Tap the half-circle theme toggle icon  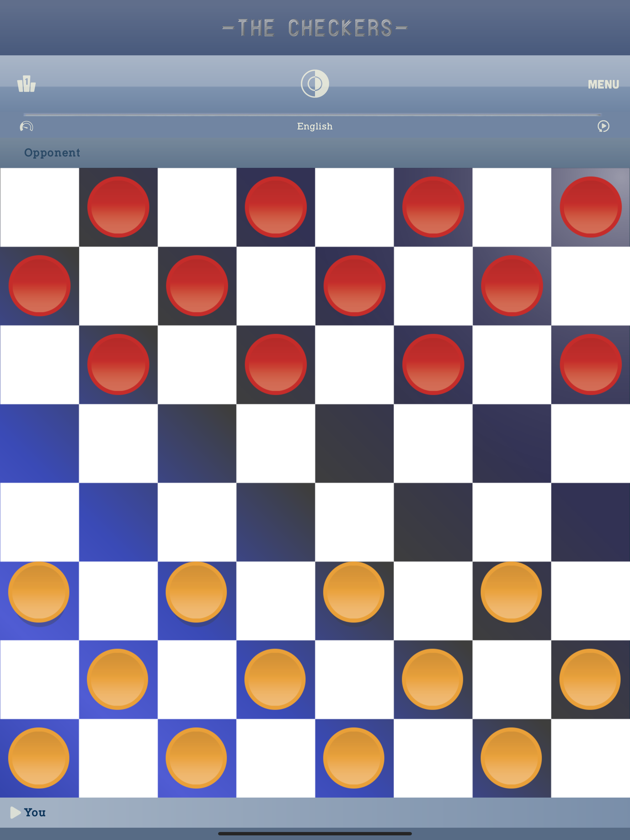(x=315, y=84)
